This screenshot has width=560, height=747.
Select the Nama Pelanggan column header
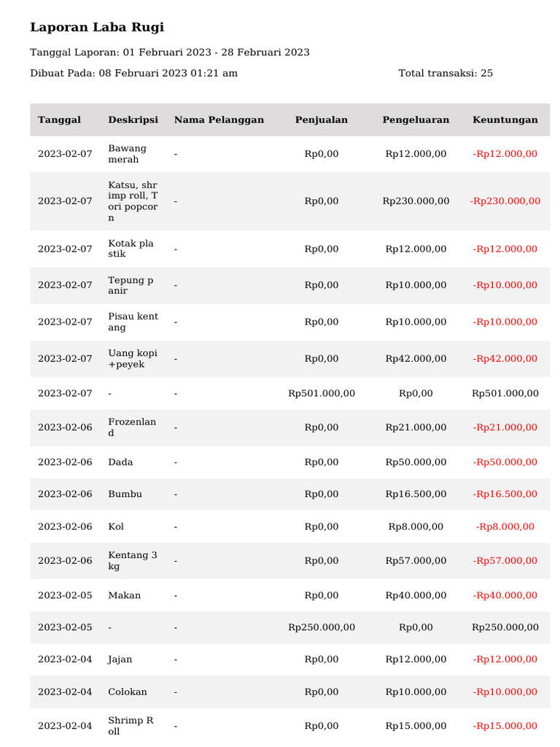[219, 120]
